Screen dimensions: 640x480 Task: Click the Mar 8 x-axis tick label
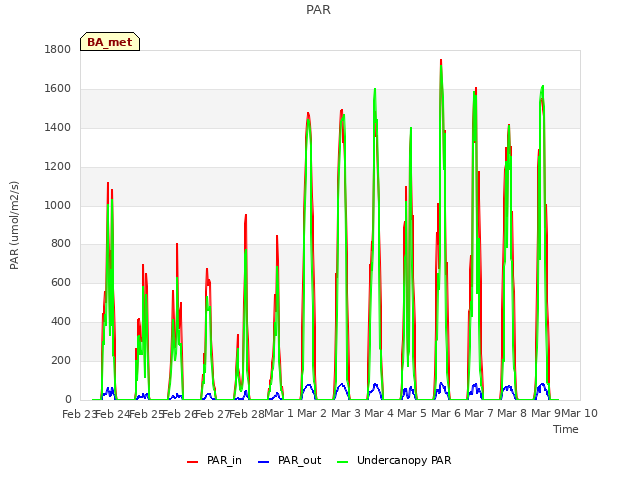click(512, 413)
